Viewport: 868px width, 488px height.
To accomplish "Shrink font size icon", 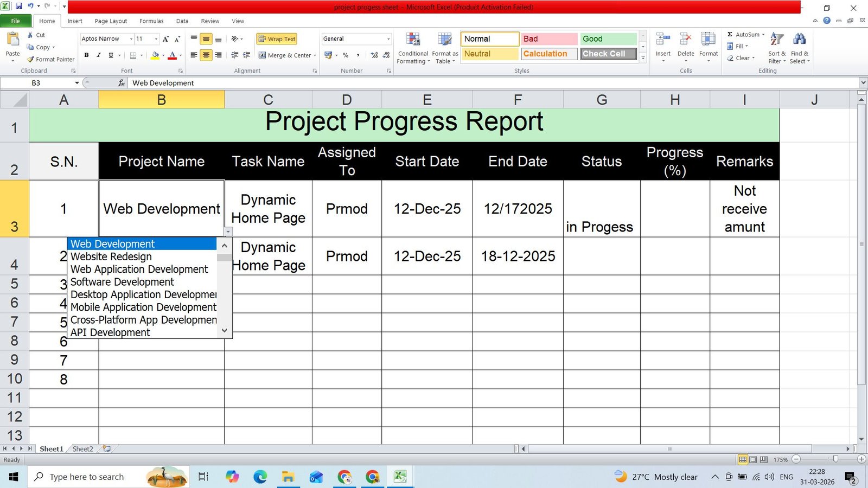I will [177, 39].
